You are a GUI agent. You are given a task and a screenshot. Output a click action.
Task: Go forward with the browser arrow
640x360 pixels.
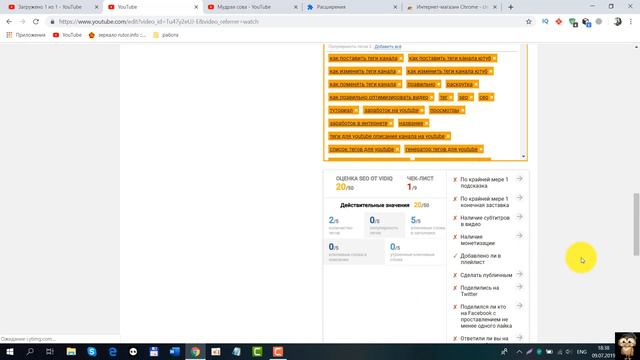point(22,22)
